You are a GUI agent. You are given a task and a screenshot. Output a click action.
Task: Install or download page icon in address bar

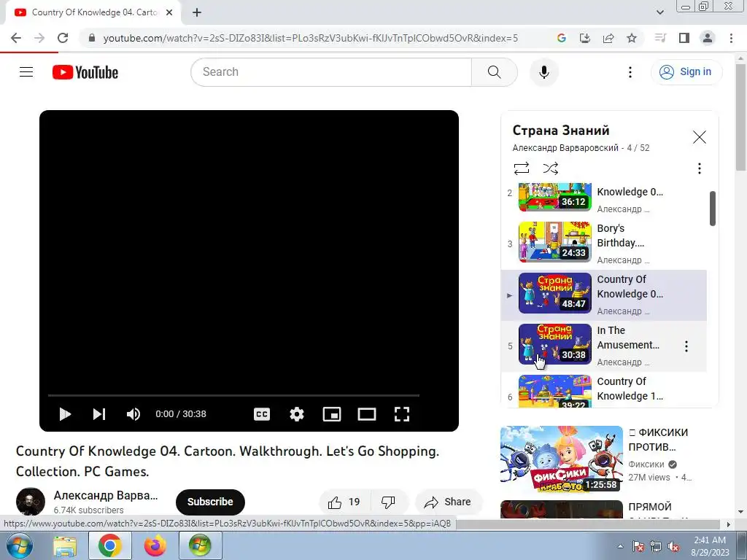[x=585, y=38]
